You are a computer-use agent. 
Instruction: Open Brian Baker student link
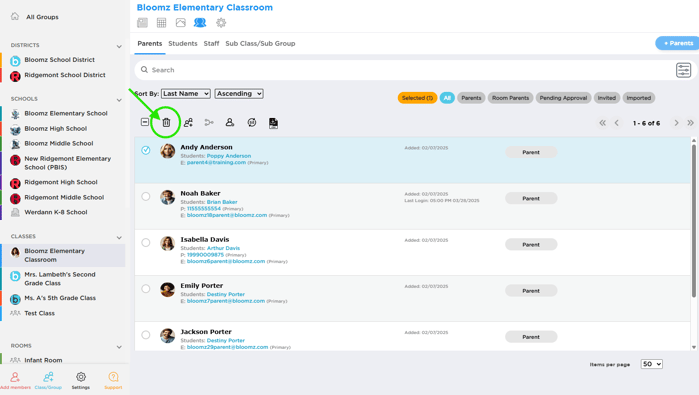(222, 202)
